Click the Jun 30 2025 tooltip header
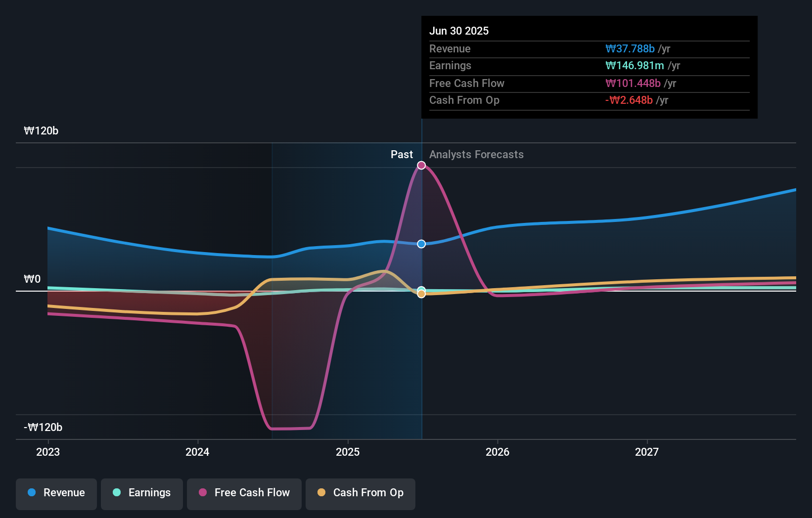The image size is (812, 518). coord(459,31)
